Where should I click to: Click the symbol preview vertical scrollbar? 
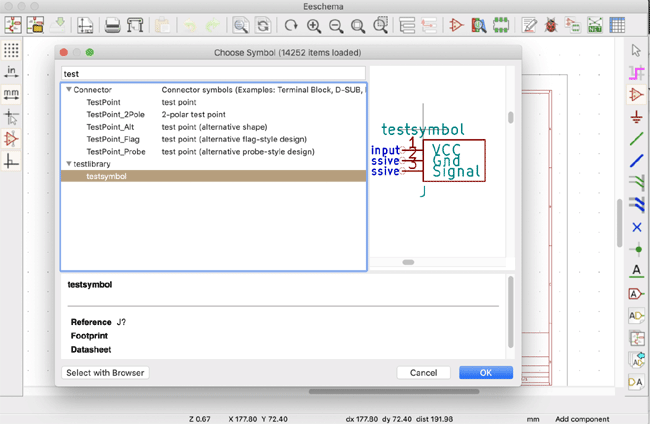click(x=511, y=117)
